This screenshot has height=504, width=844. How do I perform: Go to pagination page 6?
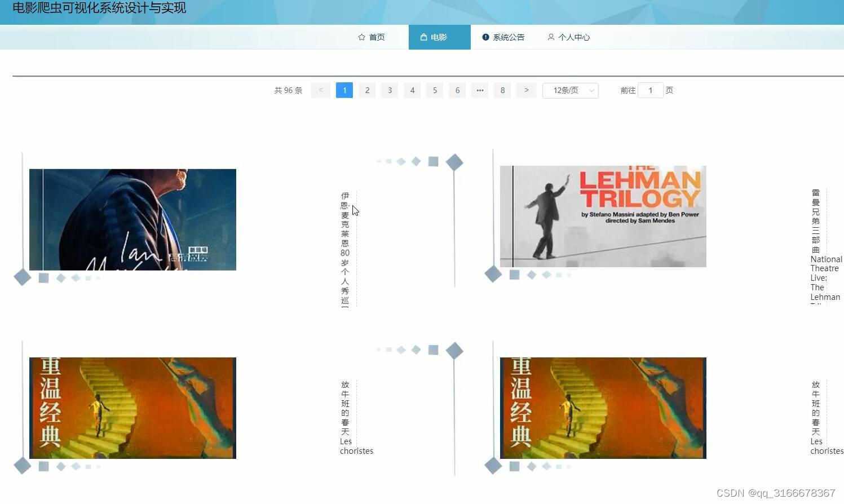(x=457, y=90)
